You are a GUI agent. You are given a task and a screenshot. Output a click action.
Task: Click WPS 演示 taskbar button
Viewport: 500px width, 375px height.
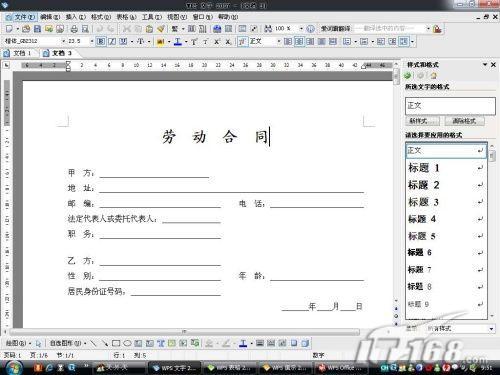tap(286, 368)
